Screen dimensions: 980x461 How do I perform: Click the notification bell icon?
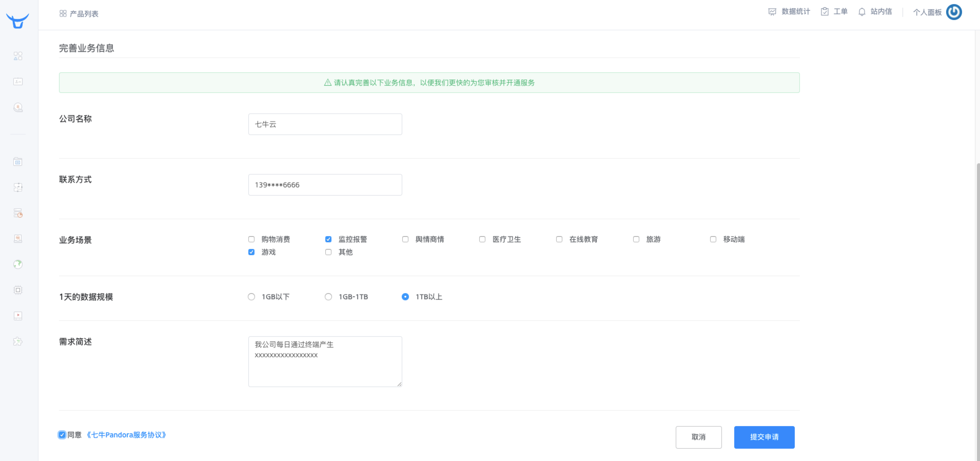862,12
